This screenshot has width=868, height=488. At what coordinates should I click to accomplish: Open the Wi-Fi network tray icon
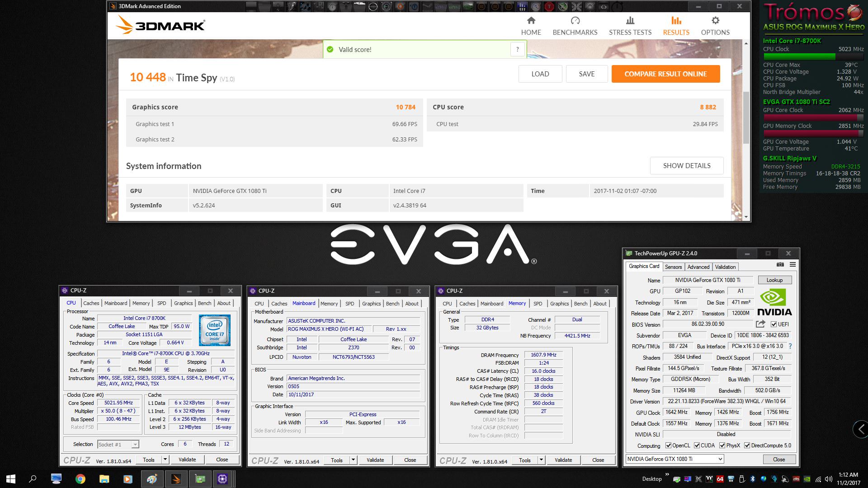(x=818, y=479)
